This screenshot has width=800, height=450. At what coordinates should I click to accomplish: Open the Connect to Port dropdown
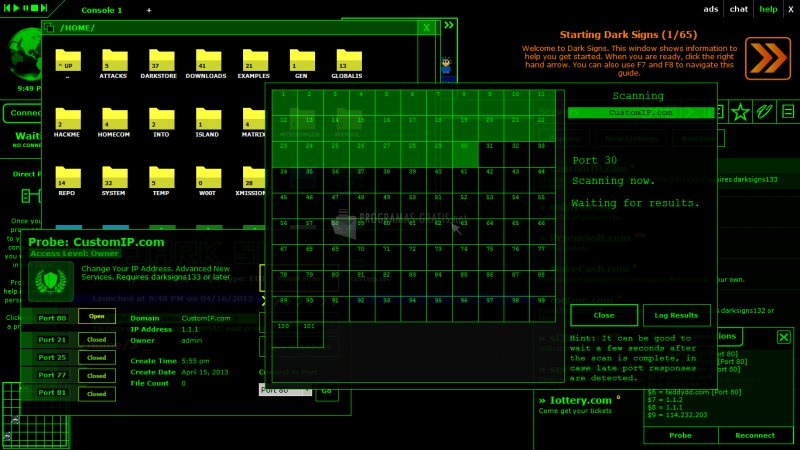coord(285,390)
